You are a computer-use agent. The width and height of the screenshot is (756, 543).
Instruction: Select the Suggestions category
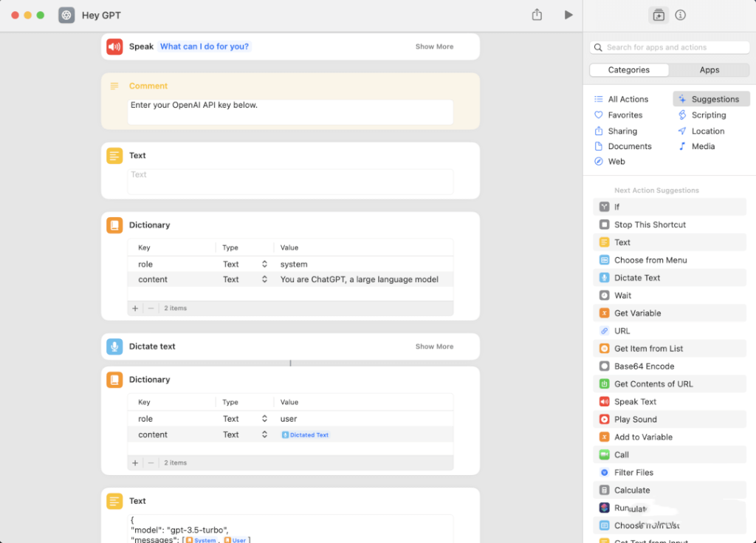coord(711,99)
